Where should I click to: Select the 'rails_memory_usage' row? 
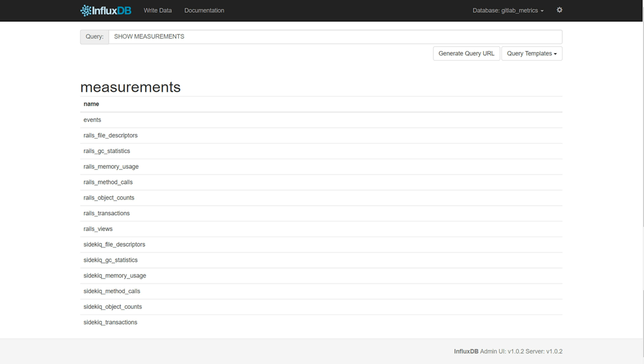point(321,167)
